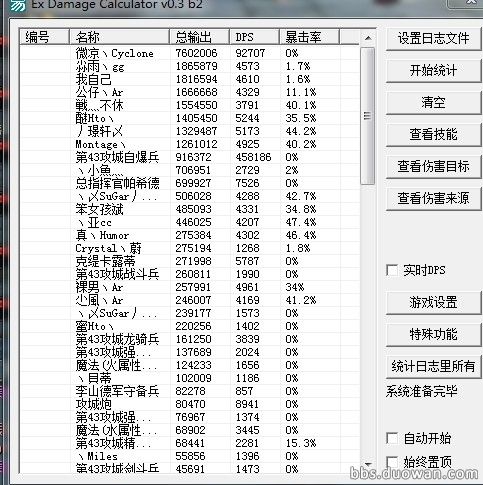Select row 第43攻城自爆兵
The height and width of the screenshot is (485, 483).
coord(190,157)
